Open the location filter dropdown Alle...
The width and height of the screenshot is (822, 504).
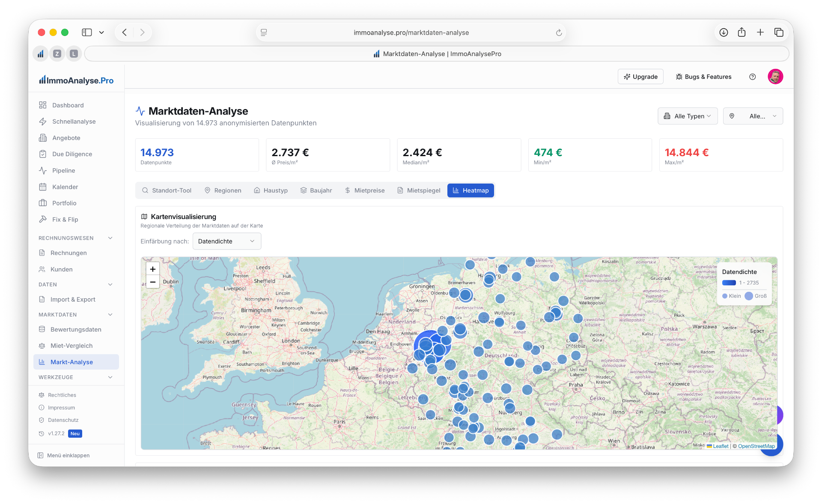[753, 116]
